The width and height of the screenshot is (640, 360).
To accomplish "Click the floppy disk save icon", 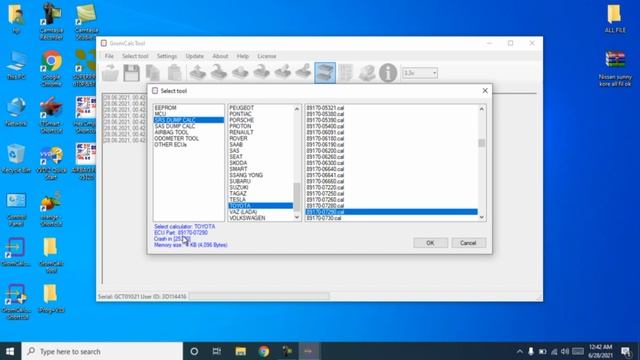I will click(x=131, y=73).
